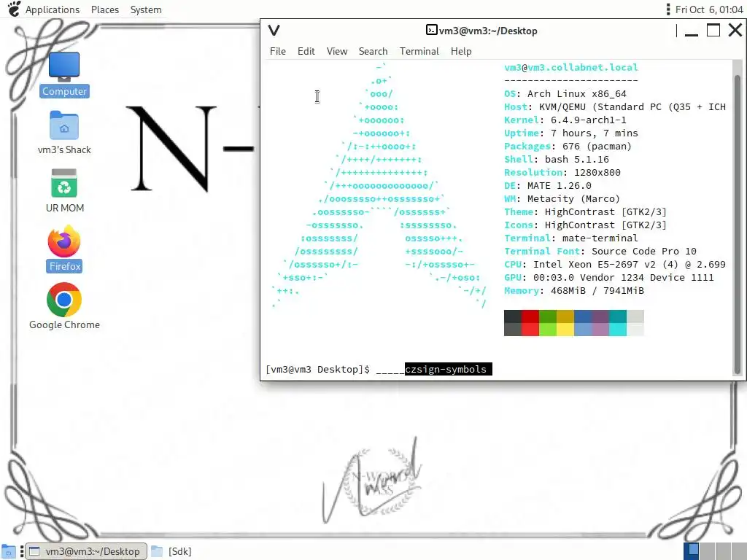Click the Icons: HighContrast line
This screenshot has height=560, width=747.
point(586,225)
